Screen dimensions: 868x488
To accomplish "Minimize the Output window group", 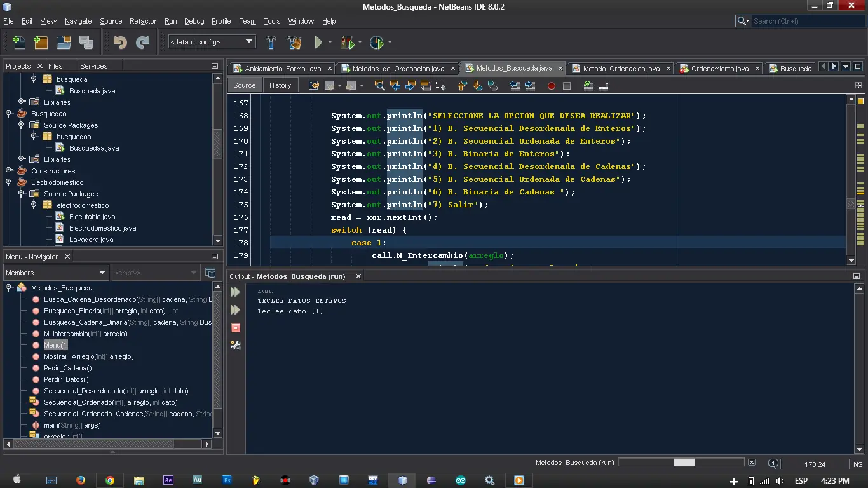I will tap(857, 276).
